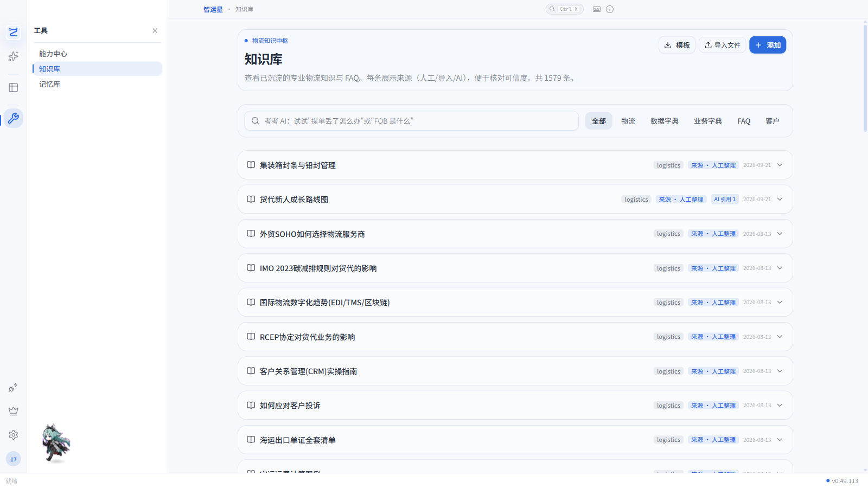The height and width of the screenshot is (488, 868).
Task: Select the 业务字典 filter tab
Action: pyautogui.click(x=708, y=121)
